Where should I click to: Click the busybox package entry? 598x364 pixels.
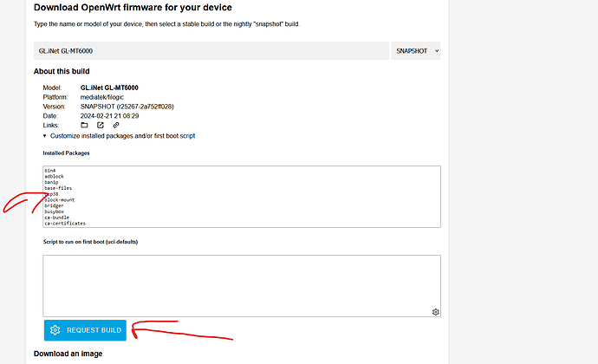(54, 211)
